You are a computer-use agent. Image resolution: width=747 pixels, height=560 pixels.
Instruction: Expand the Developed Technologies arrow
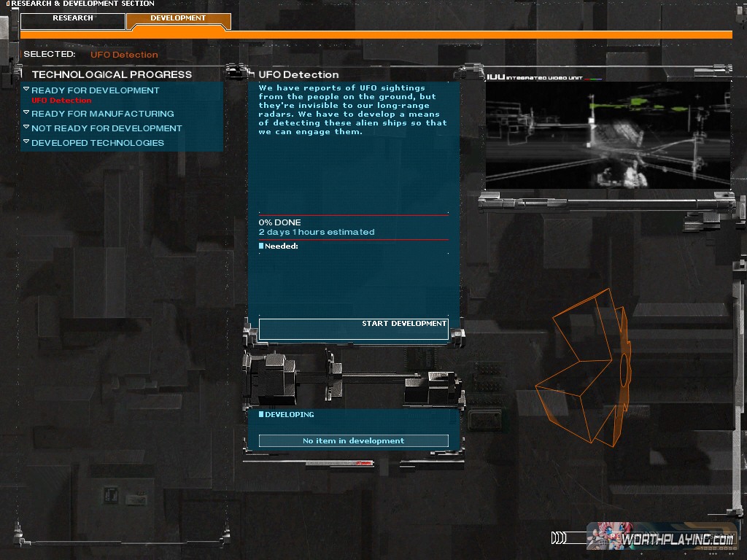click(26, 142)
